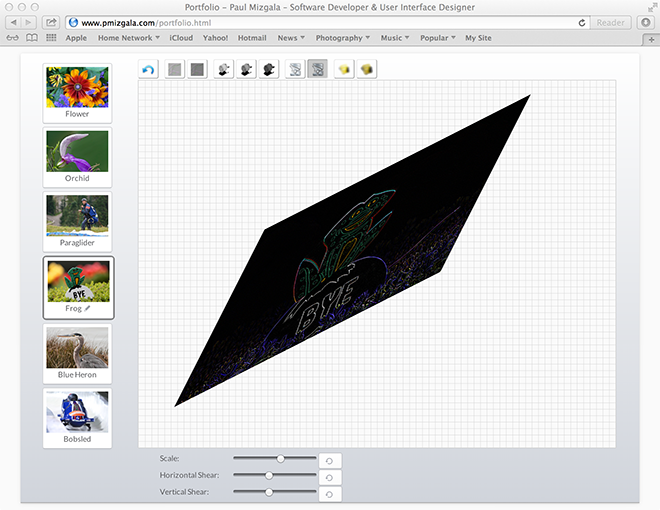Toggle the highlighted edge-detect filter icon

tap(318, 69)
